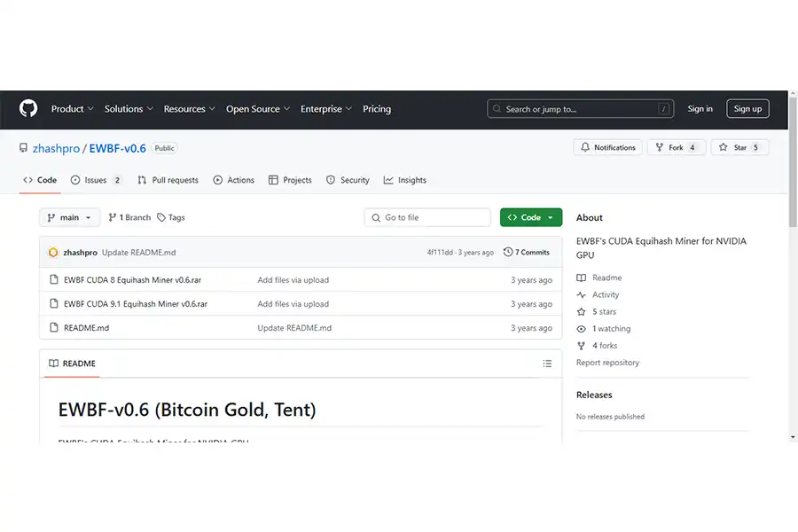Click file icon beside EWBF CUDA 9.1 file
Viewport: 798px width, 532px height.
click(x=54, y=303)
